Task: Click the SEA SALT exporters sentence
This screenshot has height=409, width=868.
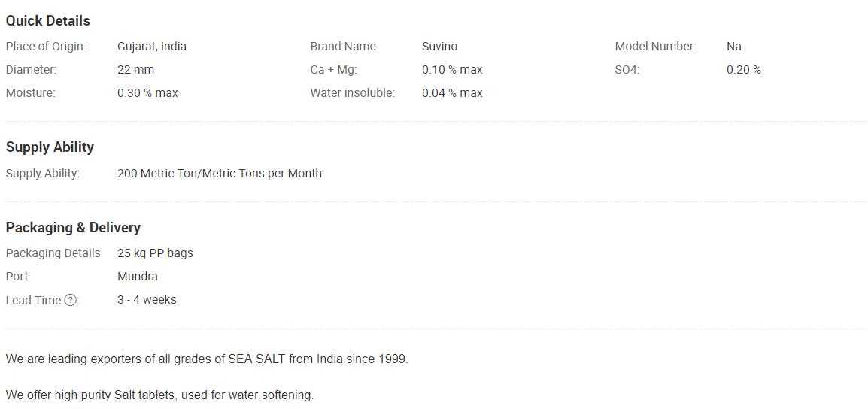Action: click(x=207, y=359)
